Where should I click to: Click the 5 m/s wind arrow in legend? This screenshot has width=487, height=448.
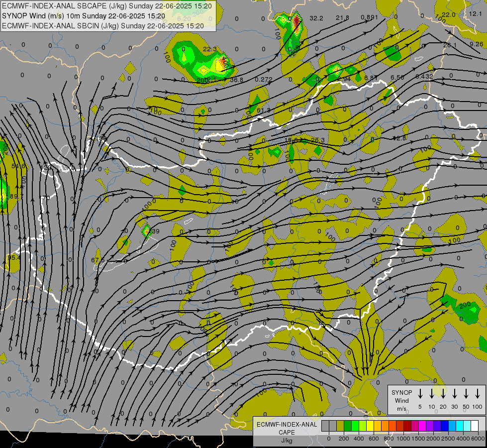420,394
